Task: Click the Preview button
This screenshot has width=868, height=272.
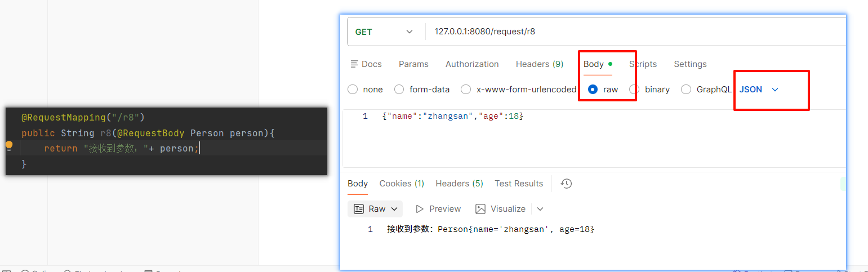Action: [x=438, y=209]
